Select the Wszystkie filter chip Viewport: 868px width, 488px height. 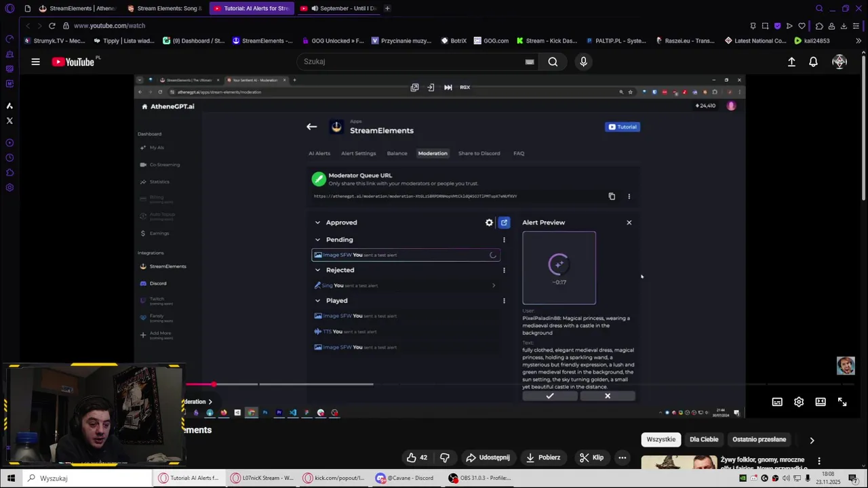[x=660, y=439]
